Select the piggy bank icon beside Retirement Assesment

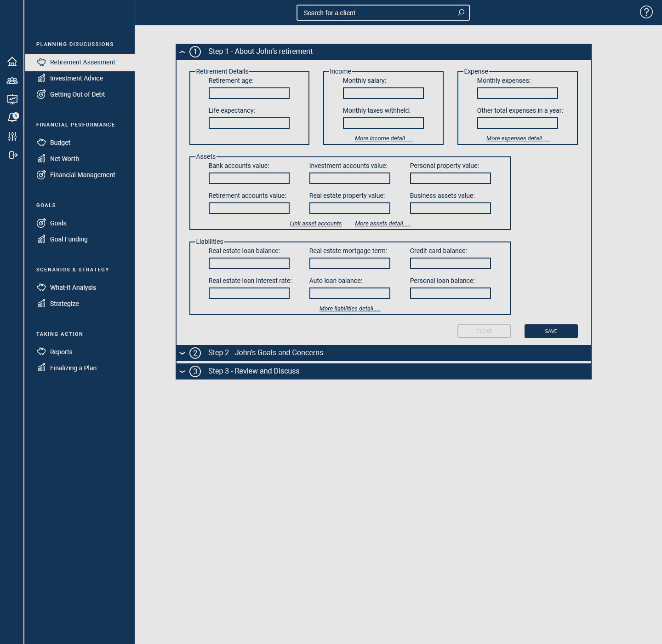click(x=41, y=62)
